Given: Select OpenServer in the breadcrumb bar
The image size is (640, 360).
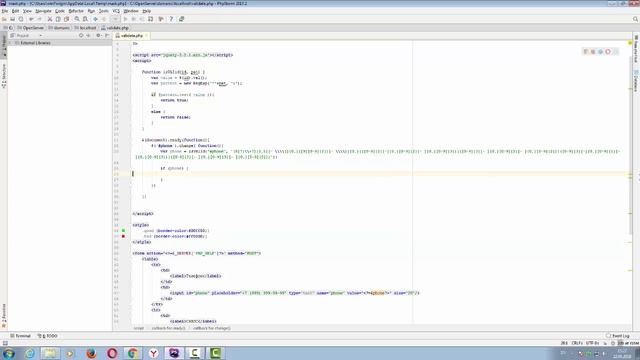Looking at the screenshot, I should [x=31, y=28].
